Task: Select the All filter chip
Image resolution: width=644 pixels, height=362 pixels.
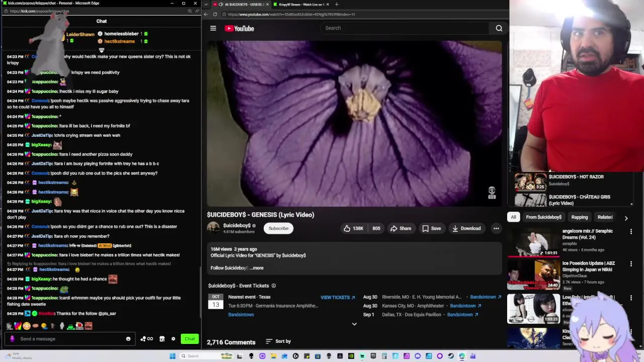Action: tap(513, 217)
